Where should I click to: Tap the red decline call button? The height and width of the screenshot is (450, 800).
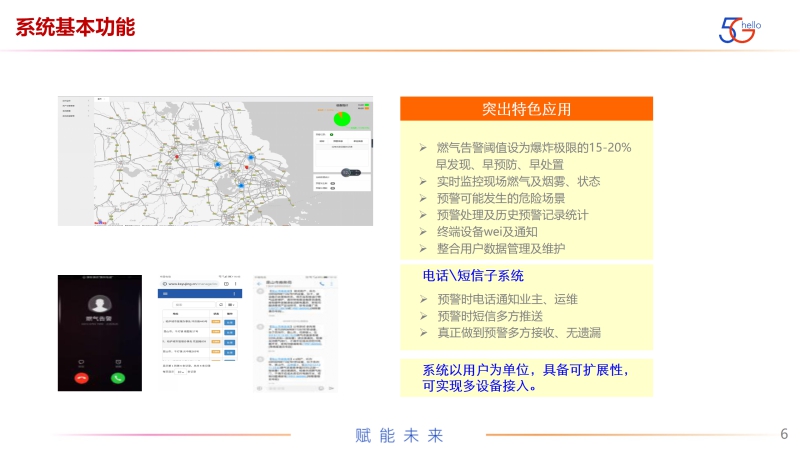point(82,378)
